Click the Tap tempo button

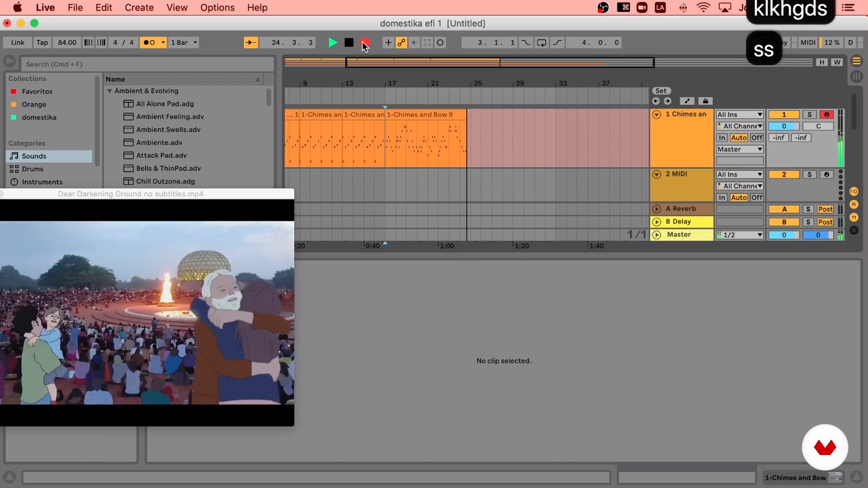click(x=42, y=42)
